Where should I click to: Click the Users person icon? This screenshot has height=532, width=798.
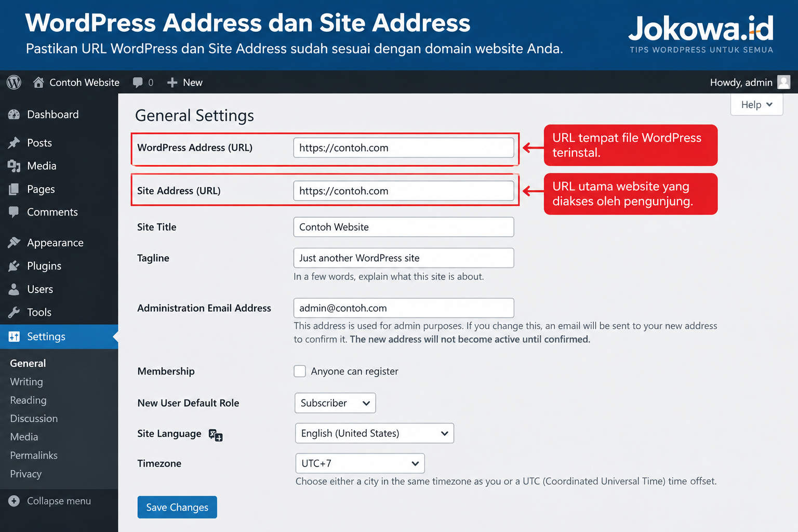click(14, 289)
